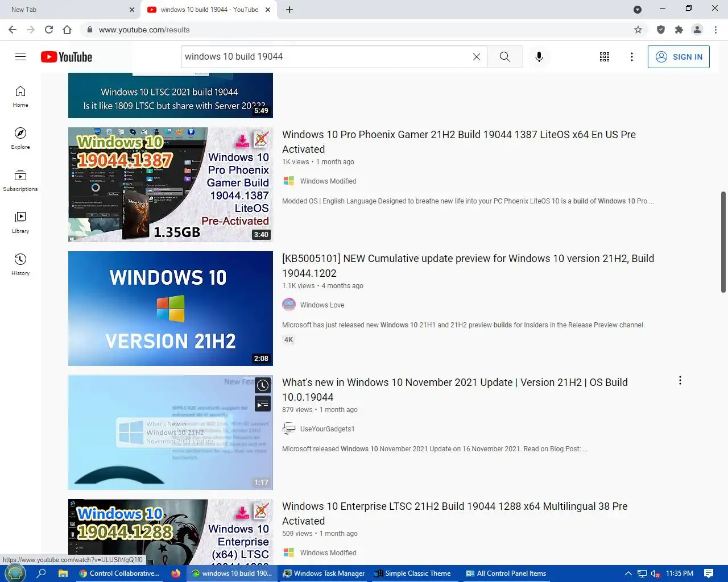The image size is (728, 582).
Task: Open the YouTube hamburger guide menu
Action: pos(20,57)
